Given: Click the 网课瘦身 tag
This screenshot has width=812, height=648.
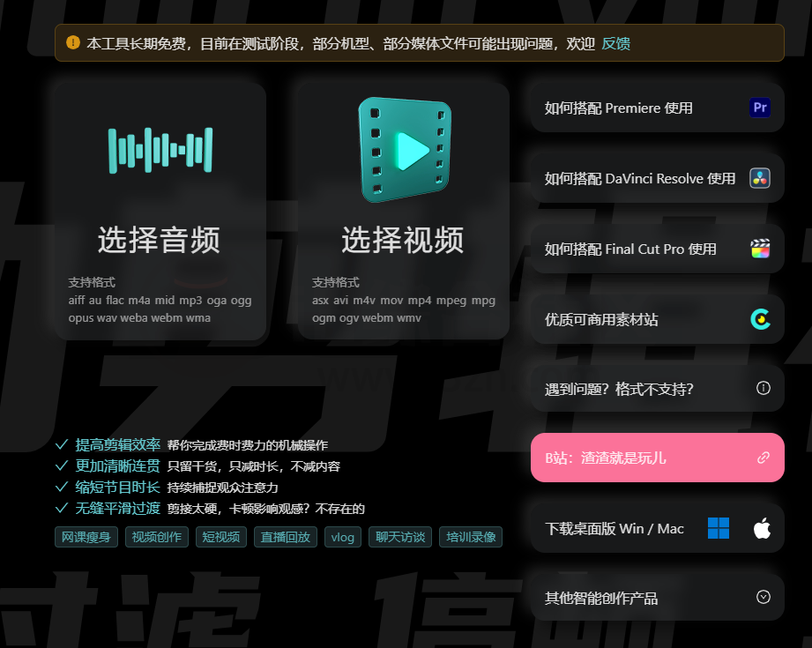Looking at the screenshot, I should (x=86, y=537).
